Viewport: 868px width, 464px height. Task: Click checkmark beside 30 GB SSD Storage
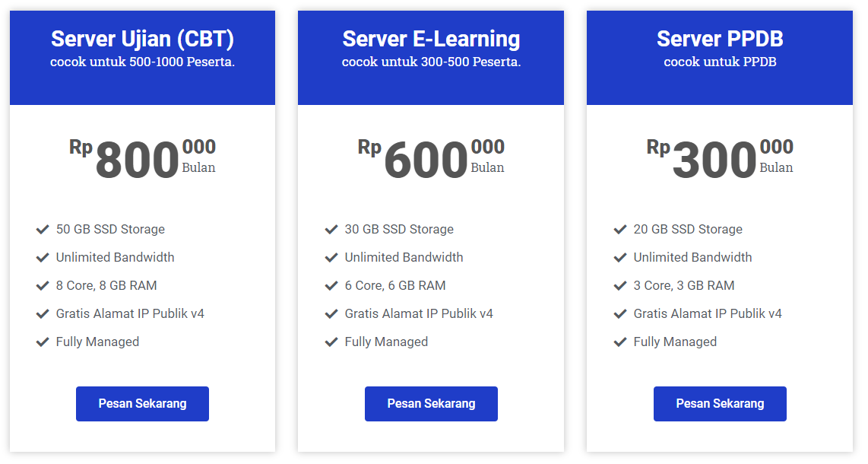coord(331,229)
